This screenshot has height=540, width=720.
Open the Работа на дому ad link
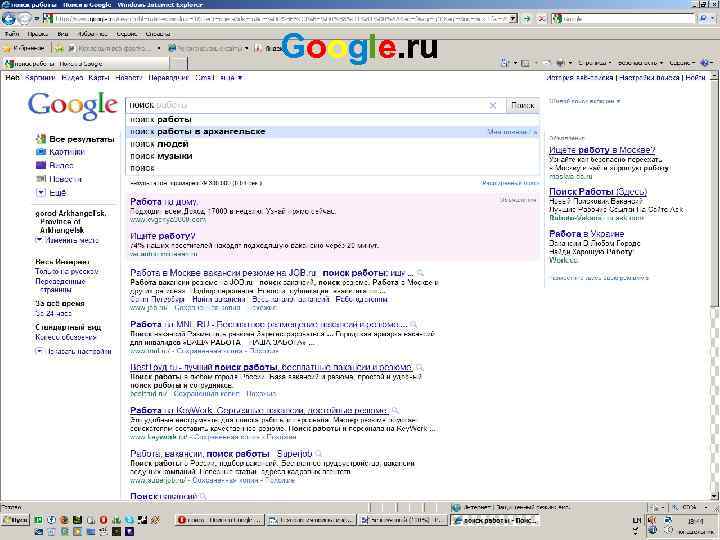164,202
